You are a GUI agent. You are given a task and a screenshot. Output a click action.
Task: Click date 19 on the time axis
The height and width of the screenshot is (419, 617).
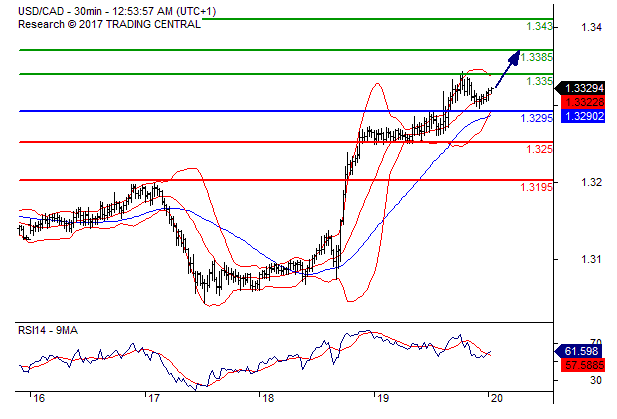coord(382,399)
